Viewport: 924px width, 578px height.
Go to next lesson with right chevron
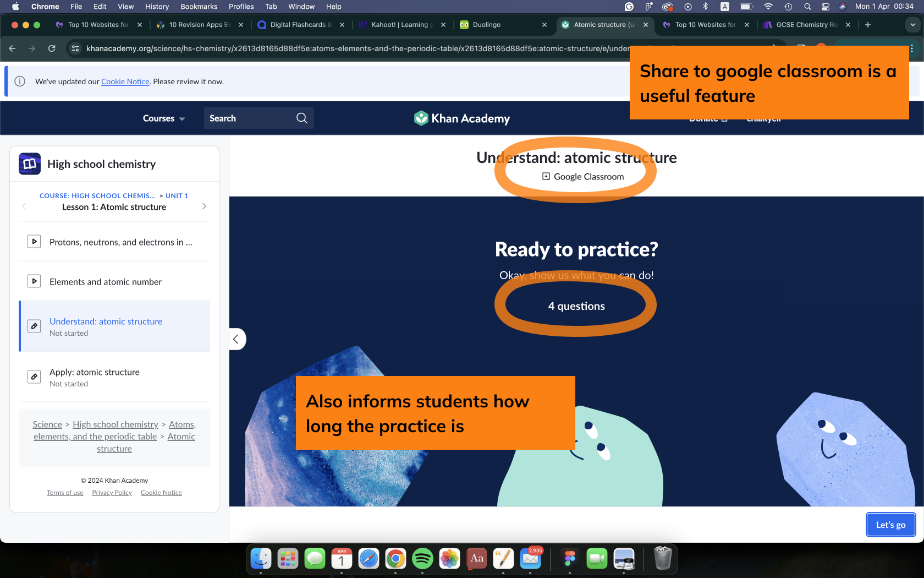204,206
